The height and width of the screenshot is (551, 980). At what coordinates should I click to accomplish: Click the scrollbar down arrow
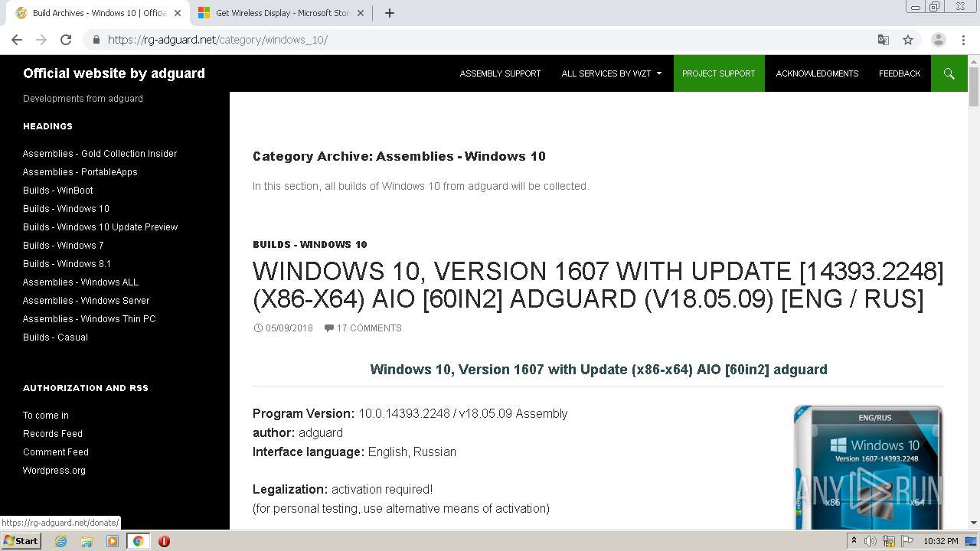coord(974,523)
